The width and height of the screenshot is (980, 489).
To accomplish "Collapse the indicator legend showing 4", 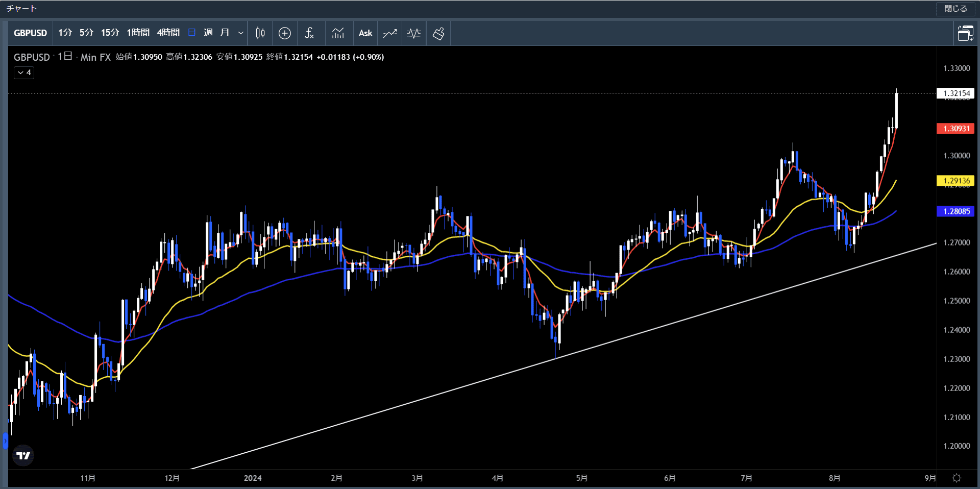I will click(24, 72).
